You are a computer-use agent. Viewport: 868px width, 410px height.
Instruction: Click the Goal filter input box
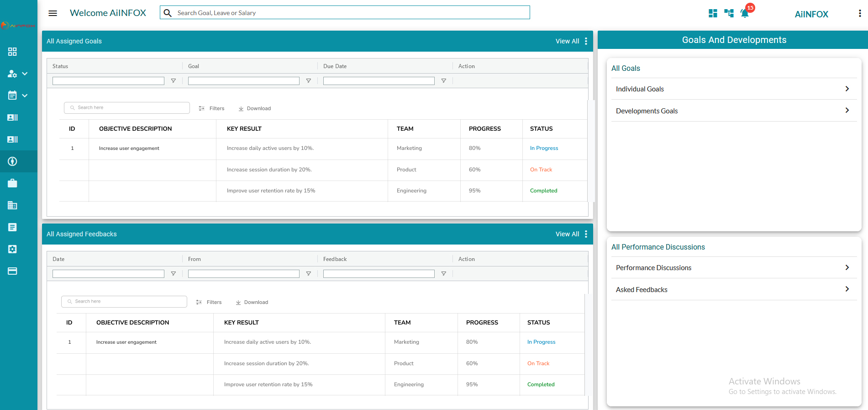click(244, 81)
